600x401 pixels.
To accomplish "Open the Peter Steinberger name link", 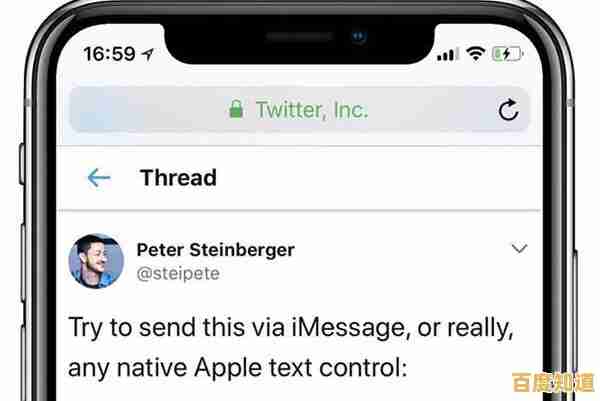I will (x=216, y=250).
